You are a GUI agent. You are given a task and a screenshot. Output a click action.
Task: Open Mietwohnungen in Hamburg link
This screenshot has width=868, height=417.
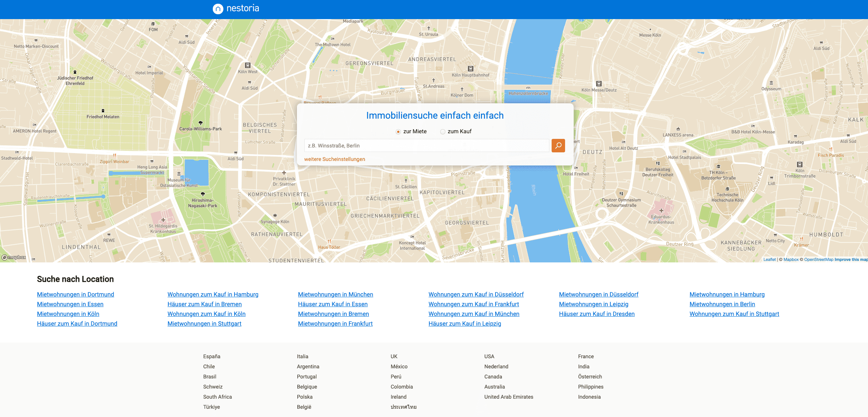tap(727, 295)
